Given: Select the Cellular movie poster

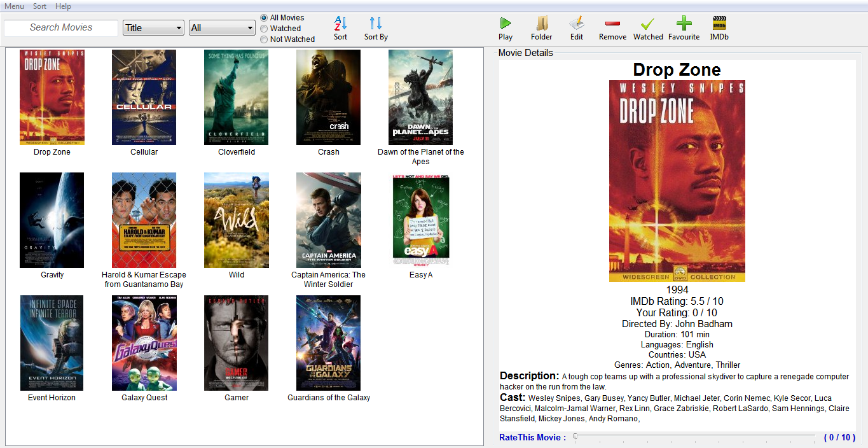Looking at the screenshot, I should (x=144, y=97).
